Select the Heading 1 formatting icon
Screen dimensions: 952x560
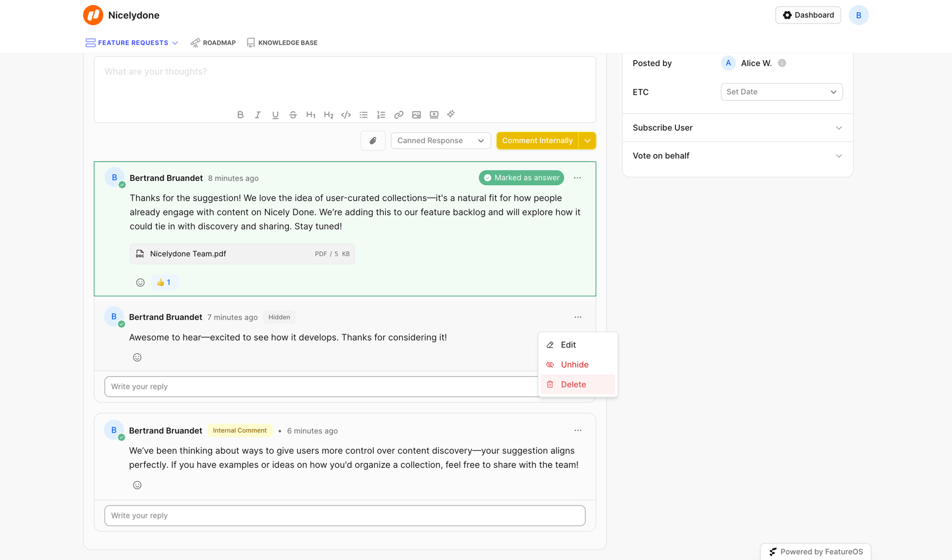pos(311,114)
